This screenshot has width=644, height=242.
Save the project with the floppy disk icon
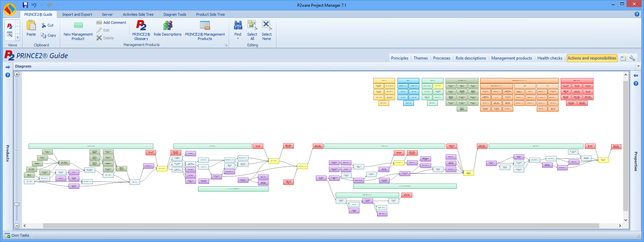point(25,5)
